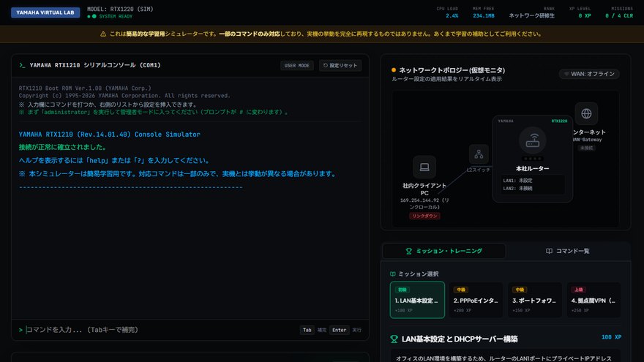This screenshot has width=644, height=362.
Task: Click the 接続が正常に確立されました console line
Action: coord(63,147)
